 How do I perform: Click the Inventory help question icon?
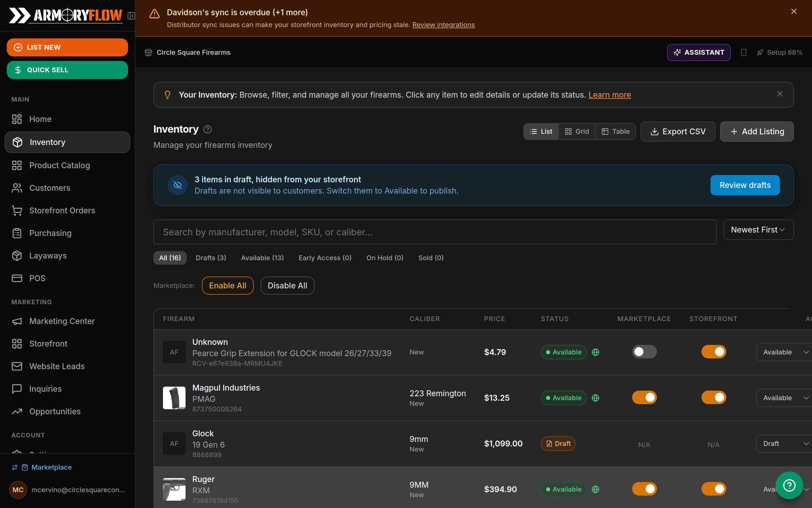point(207,129)
